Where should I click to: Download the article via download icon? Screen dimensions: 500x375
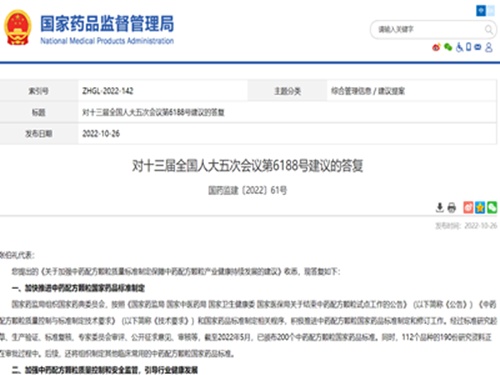click(x=440, y=208)
